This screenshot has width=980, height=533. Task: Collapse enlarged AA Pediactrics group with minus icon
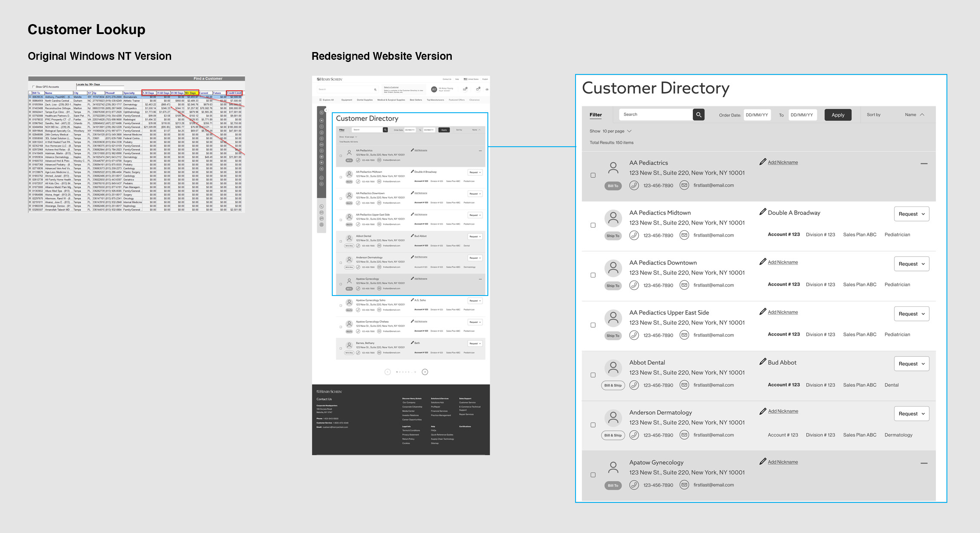pos(924,163)
